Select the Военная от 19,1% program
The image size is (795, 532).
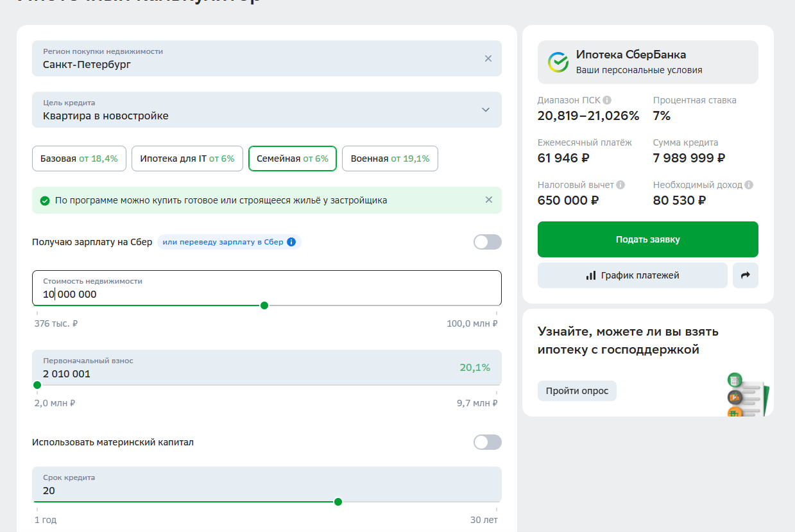pyautogui.click(x=390, y=159)
